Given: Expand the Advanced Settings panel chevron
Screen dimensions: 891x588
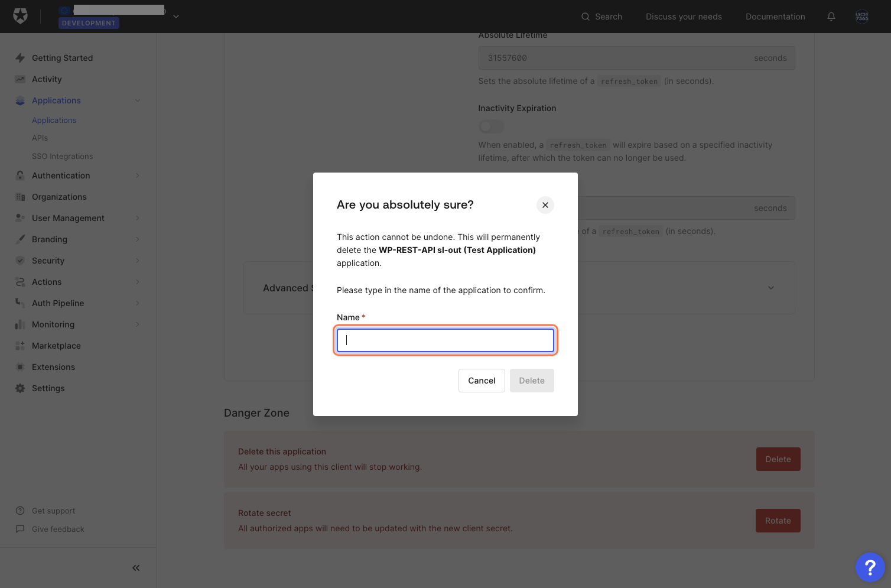Looking at the screenshot, I should click(x=771, y=288).
